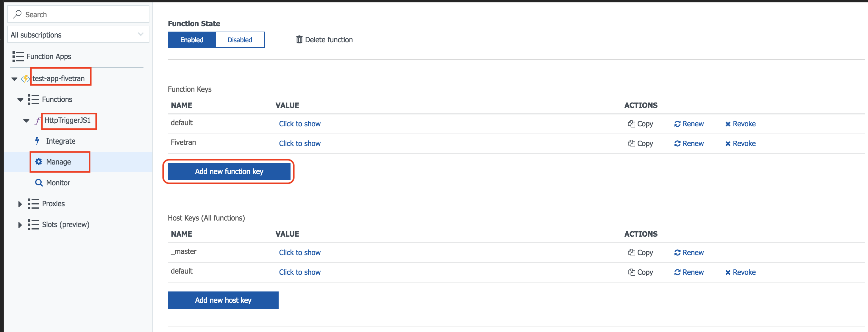Image resolution: width=868 pixels, height=332 pixels.
Task: Set function state to Enabled
Action: click(x=192, y=40)
